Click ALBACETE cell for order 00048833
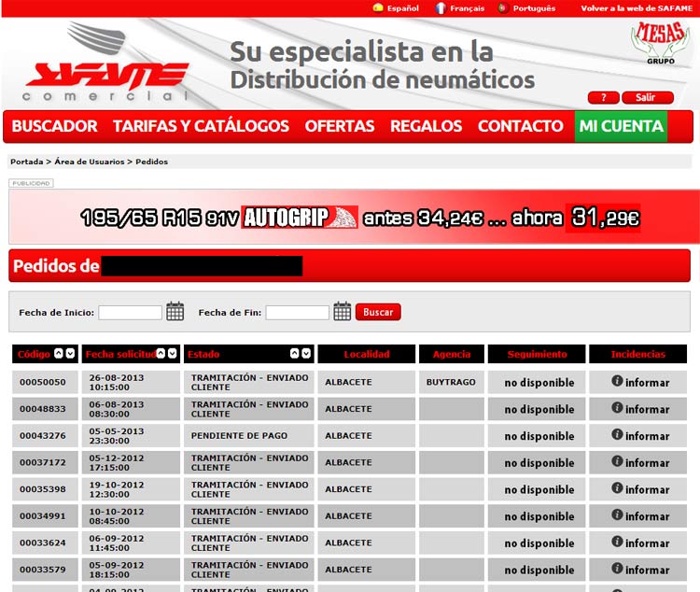This screenshot has height=592, width=700. (x=367, y=409)
